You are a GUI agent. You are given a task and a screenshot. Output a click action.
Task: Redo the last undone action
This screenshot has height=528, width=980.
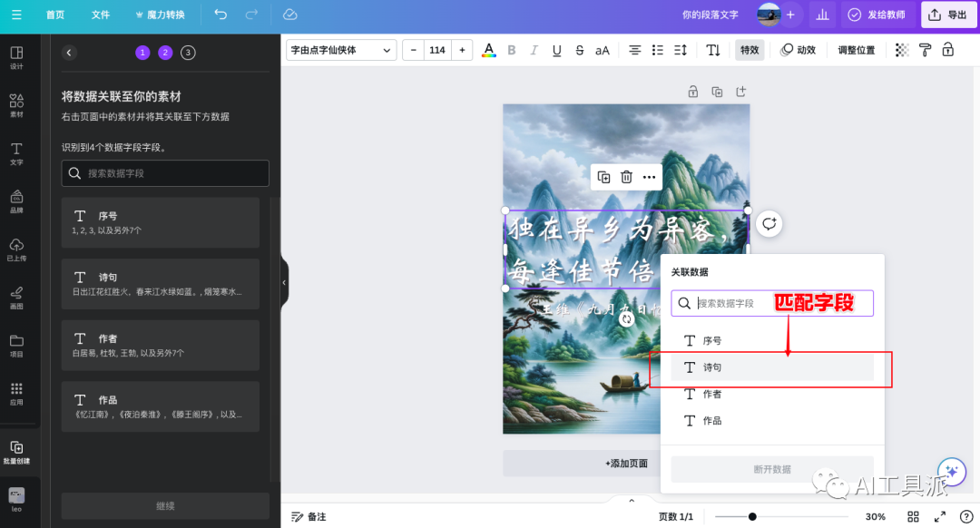(251, 15)
